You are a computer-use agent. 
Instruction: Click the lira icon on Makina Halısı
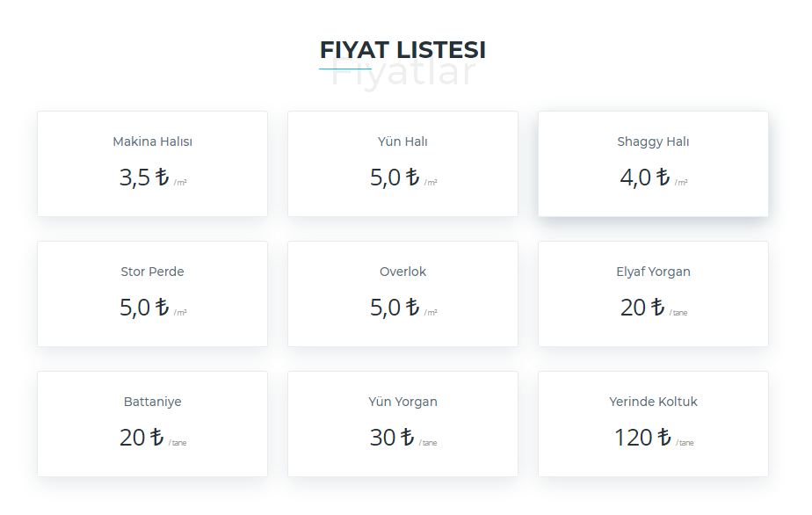pyautogui.click(x=162, y=178)
